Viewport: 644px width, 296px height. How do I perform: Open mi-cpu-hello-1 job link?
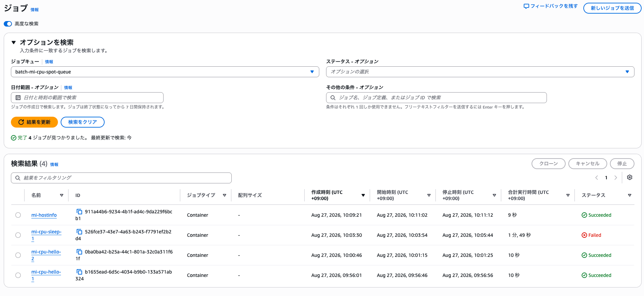click(x=46, y=275)
